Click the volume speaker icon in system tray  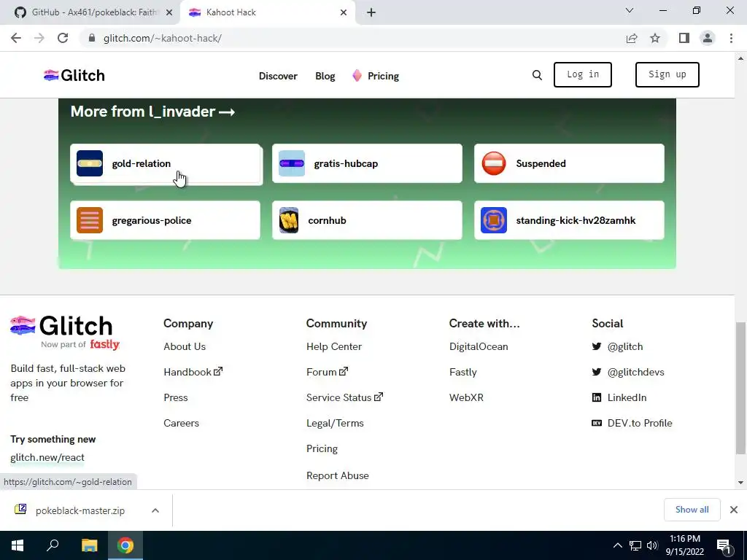click(652, 545)
